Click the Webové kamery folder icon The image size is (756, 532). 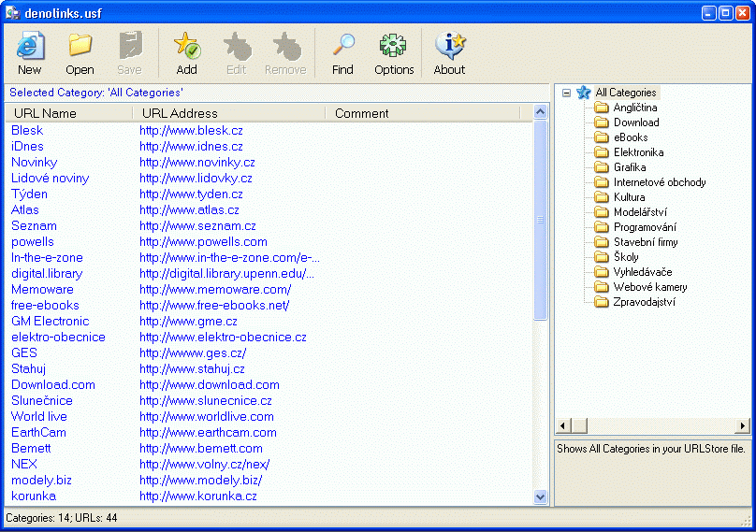(602, 287)
